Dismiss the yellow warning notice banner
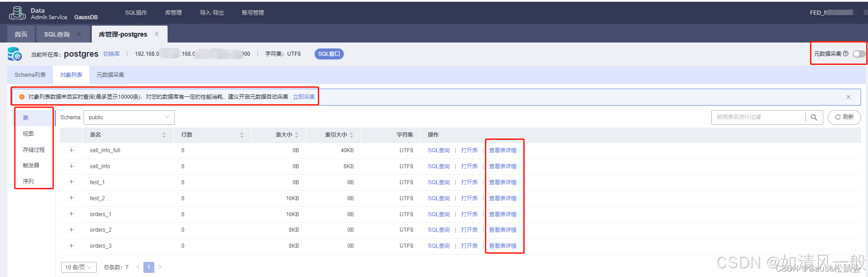Screen dimensions: 868x277 (848, 97)
